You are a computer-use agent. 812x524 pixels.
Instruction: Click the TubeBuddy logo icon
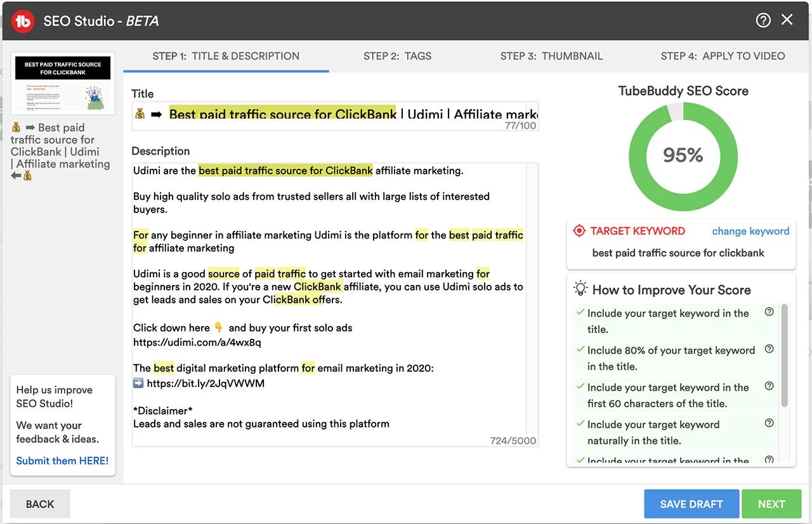23,21
